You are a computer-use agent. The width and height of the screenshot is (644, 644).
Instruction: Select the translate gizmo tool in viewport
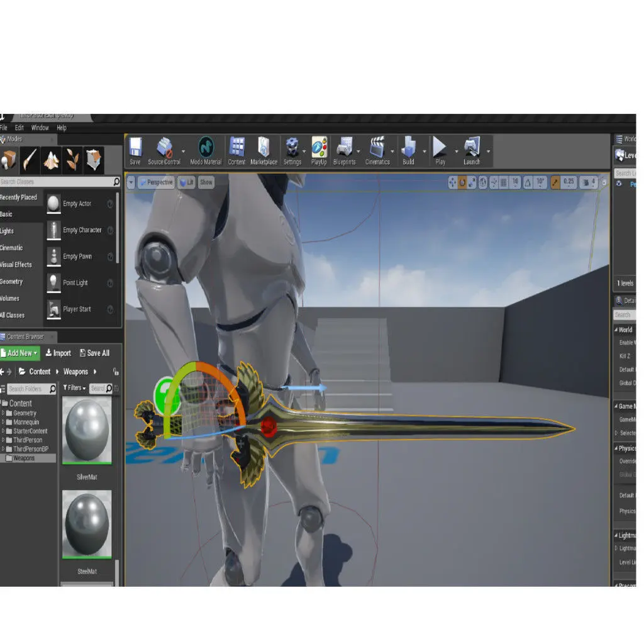(x=452, y=182)
